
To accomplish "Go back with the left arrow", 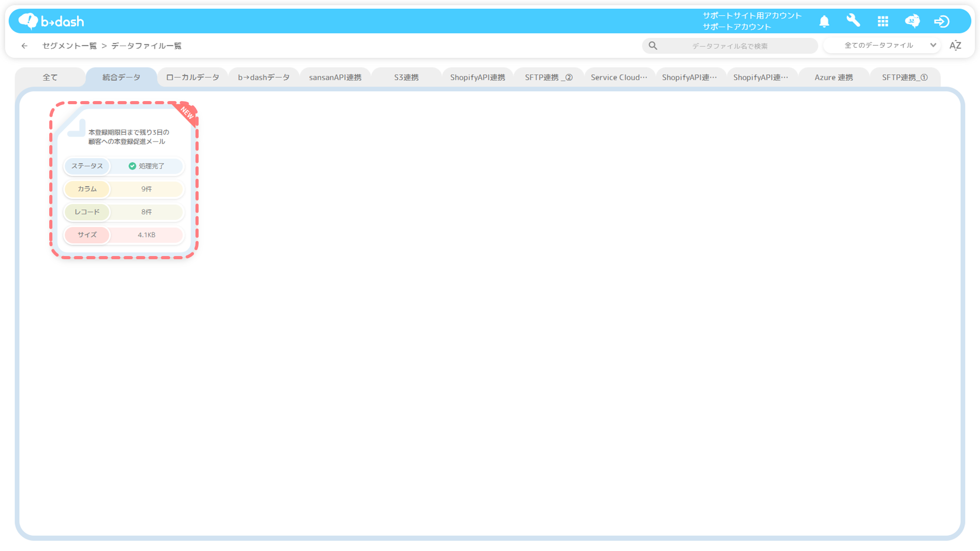I will pyautogui.click(x=24, y=46).
